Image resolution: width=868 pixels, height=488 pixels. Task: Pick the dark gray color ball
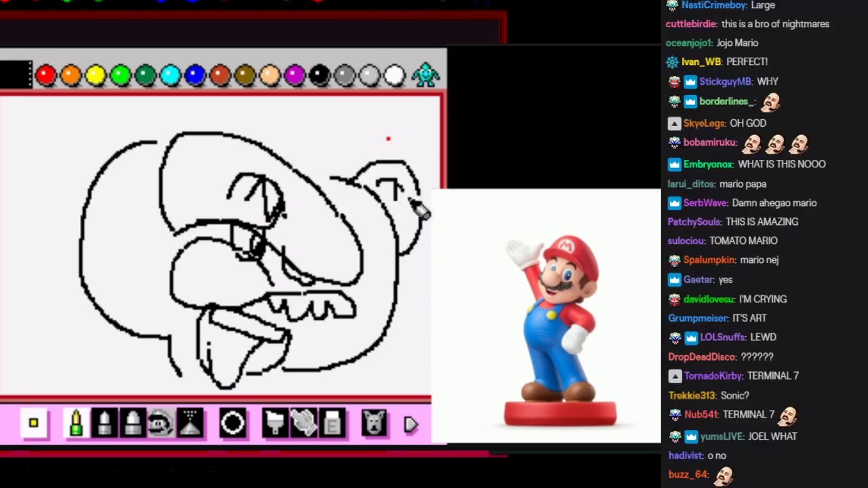pos(344,75)
